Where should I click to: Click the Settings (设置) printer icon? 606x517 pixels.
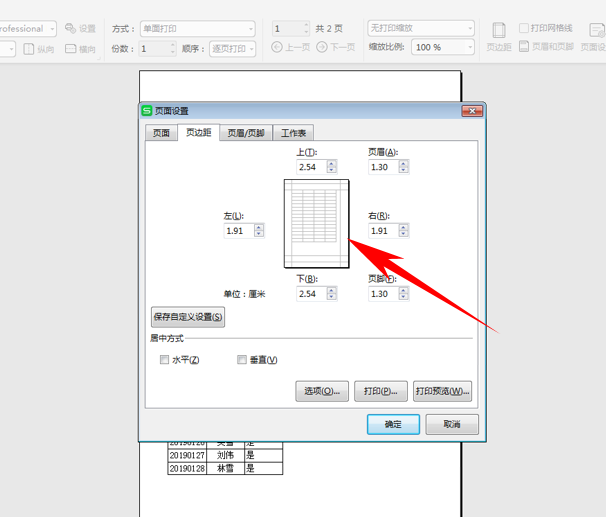click(x=70, y=28)
